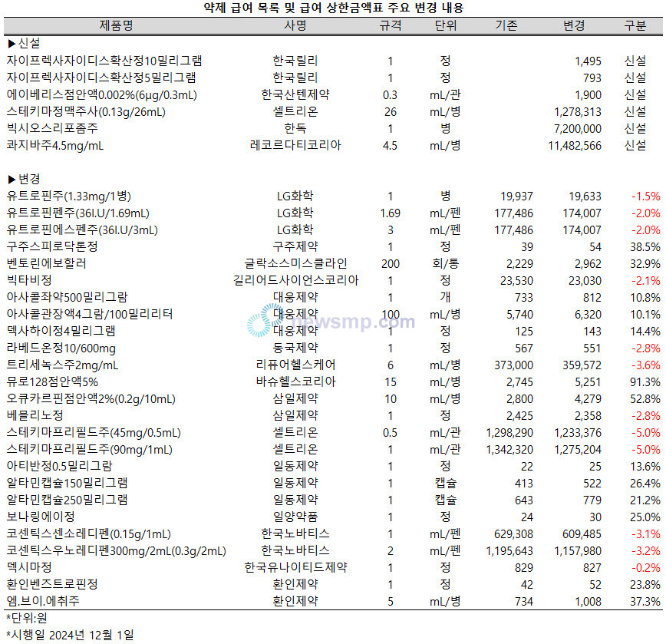This screenshot has height=644, width=666.
Task: Click the price 11,482,566
Action: tap(575, 146)
